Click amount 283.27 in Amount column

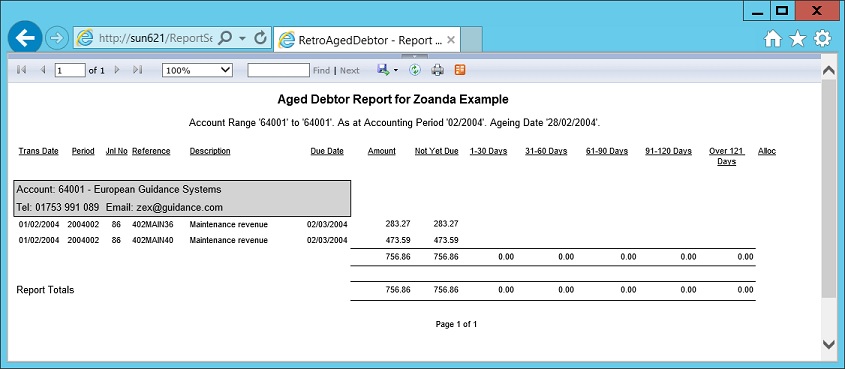click(398, 224)
